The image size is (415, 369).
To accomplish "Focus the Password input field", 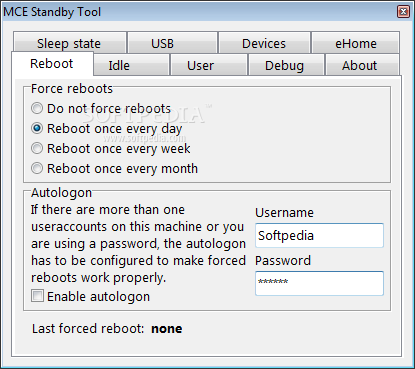I will point(319,283).
